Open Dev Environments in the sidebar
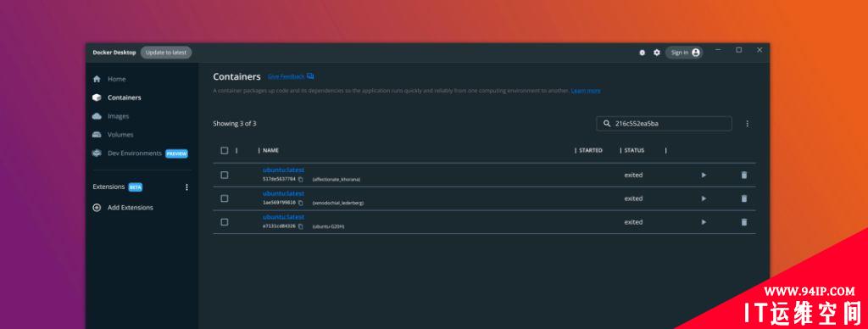The image size is (868, 329). click(x=135, y=153)
